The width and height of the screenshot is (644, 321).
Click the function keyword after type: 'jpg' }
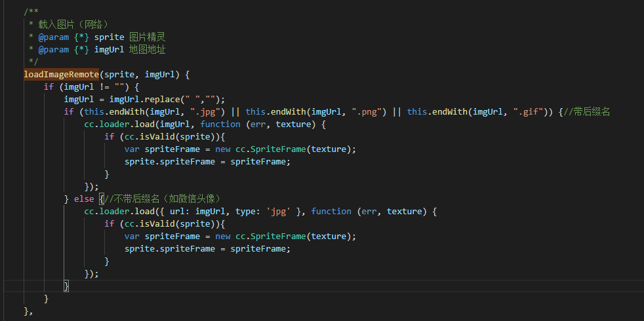(331, 212)
